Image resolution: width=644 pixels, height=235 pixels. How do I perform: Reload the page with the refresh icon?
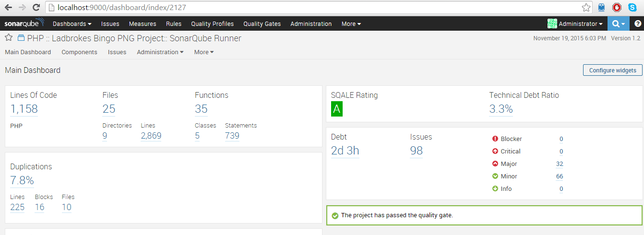(36, 8)
